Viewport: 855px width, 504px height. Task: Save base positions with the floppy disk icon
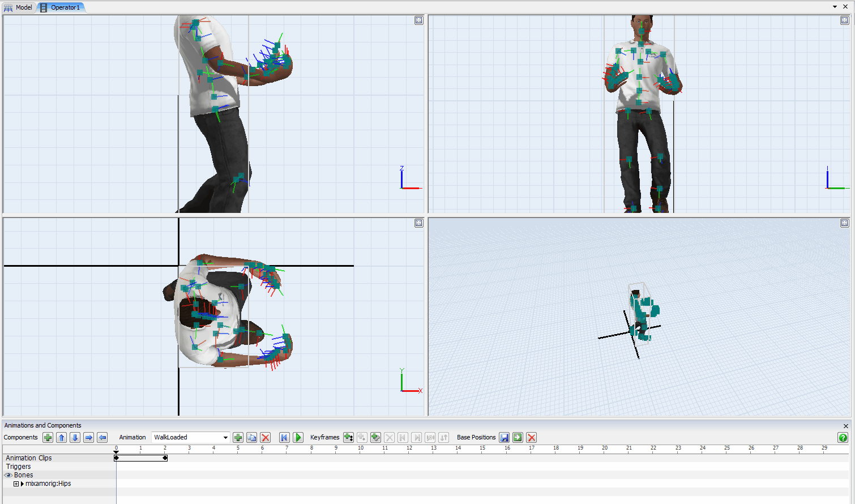click(x=504, y=437)
